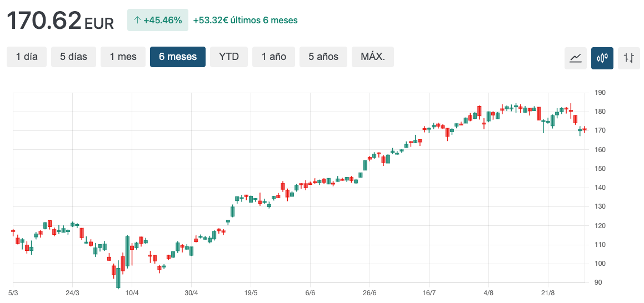
Task: Click the 26/6 date axis label
Action: point(370,293)
